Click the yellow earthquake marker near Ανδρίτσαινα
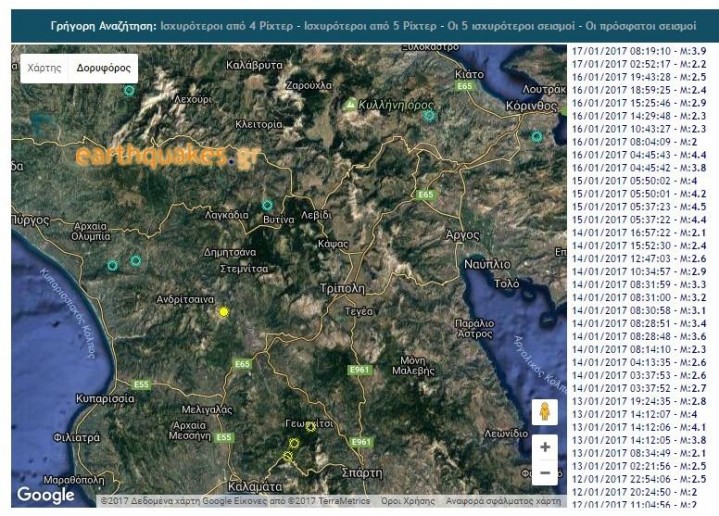The image size is (719, 516). (x=224, y=312)
